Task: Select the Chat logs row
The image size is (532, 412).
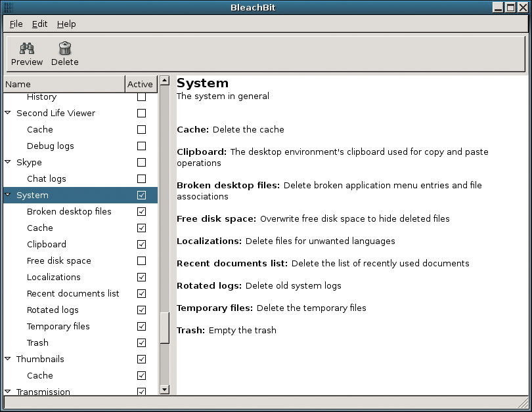Action: (x=80, y=178)
